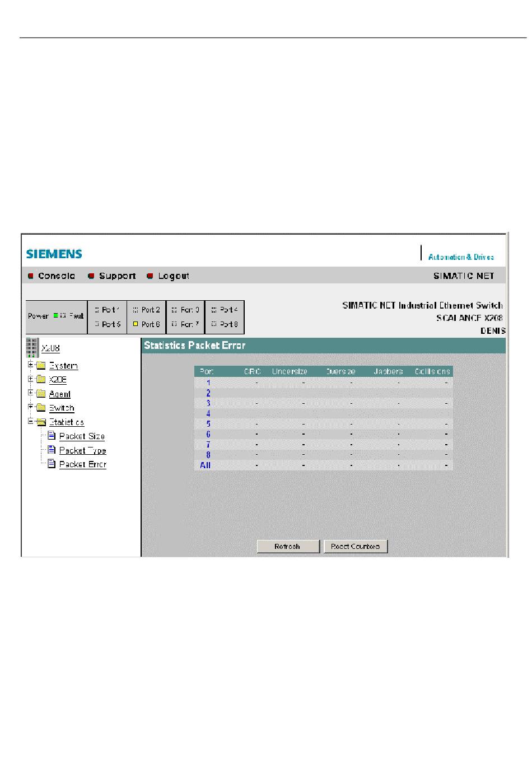Click the red bullet beside Logout
This screenshot has width=532, height=783.
coord(150,276)
